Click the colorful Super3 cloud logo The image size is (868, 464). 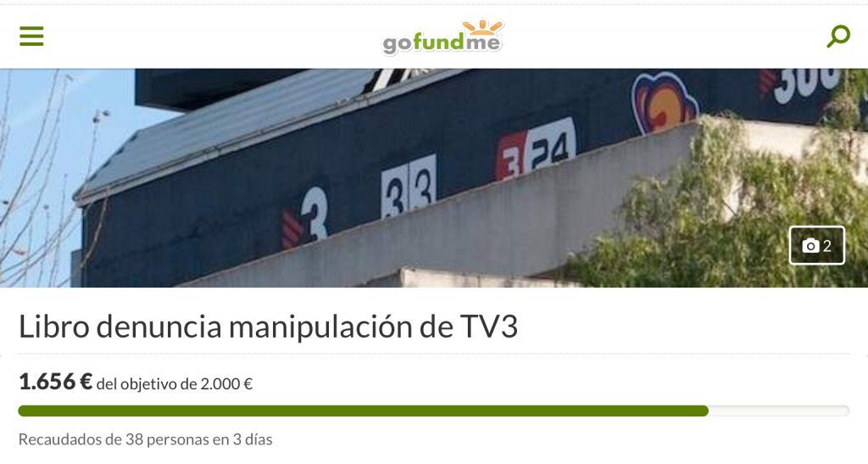pyautogui.click(x=664, y=102)
